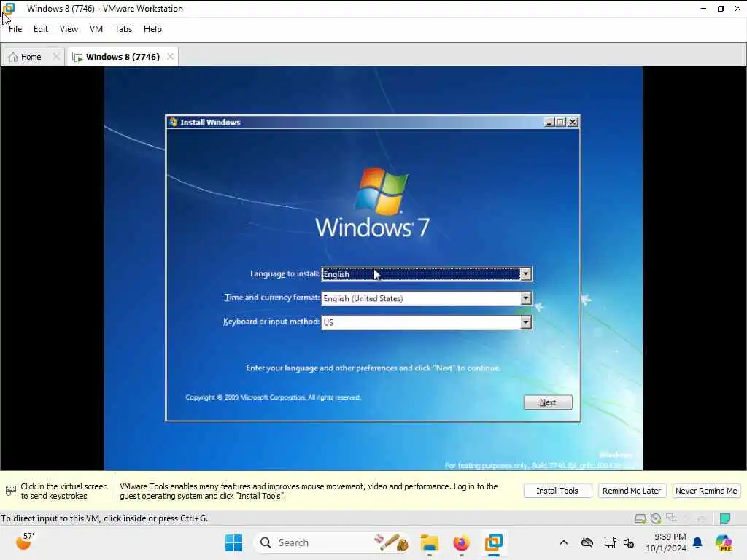Click the Install Windows dialog title icon
747x560 pixels.
point(174,122)
